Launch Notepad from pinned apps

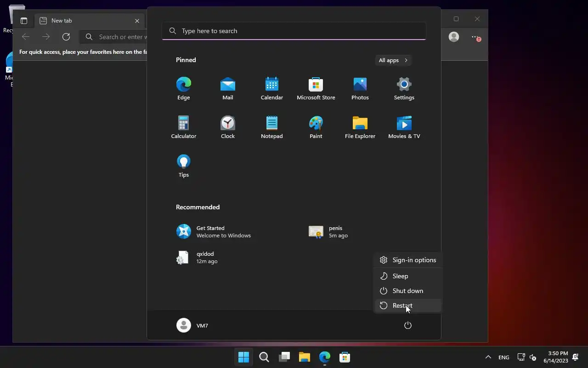(x=272, y=127)
